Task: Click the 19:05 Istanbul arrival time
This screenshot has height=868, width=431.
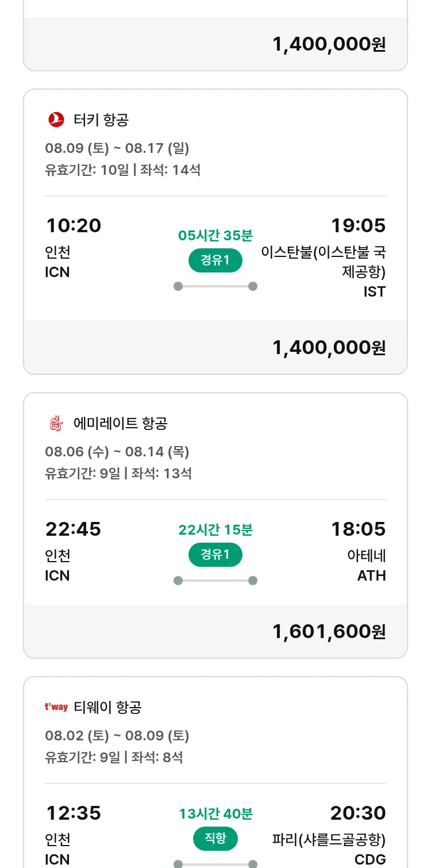Action: (358, 225)
